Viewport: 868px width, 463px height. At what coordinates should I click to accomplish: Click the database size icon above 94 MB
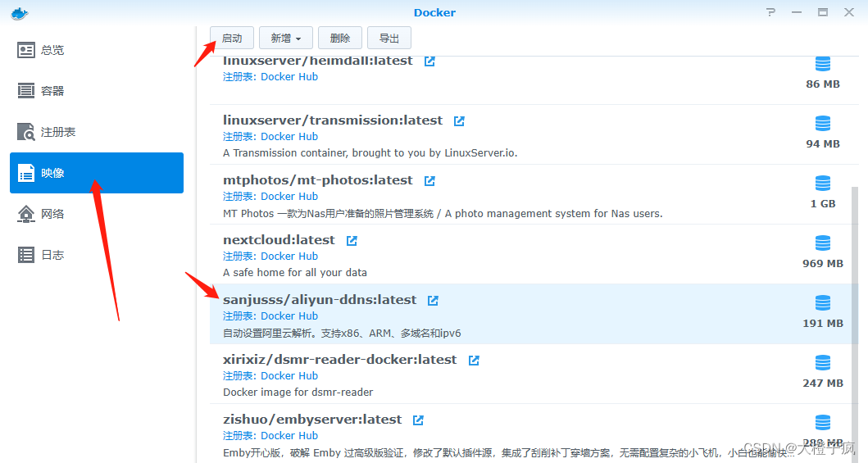[823, 124]
